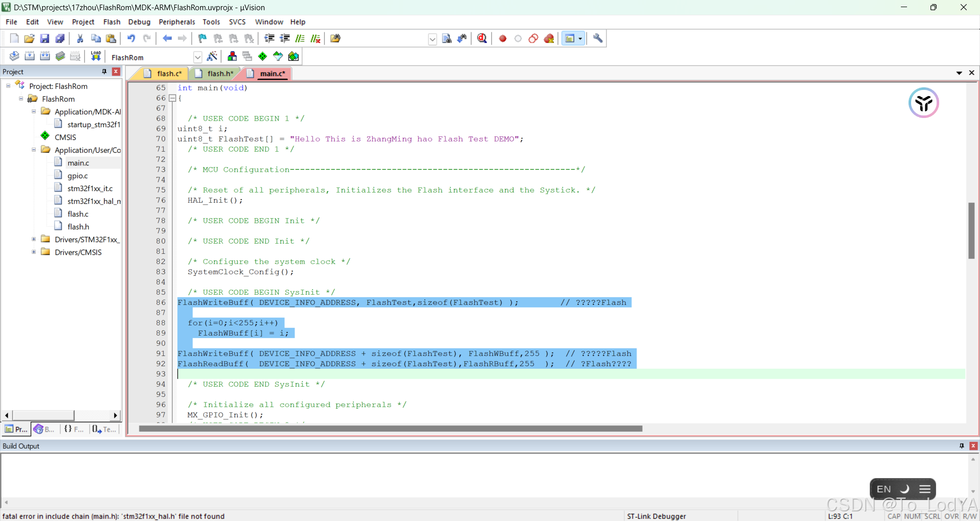Toggle breakpoint enable with the hollow circle icon

(518, 38)
